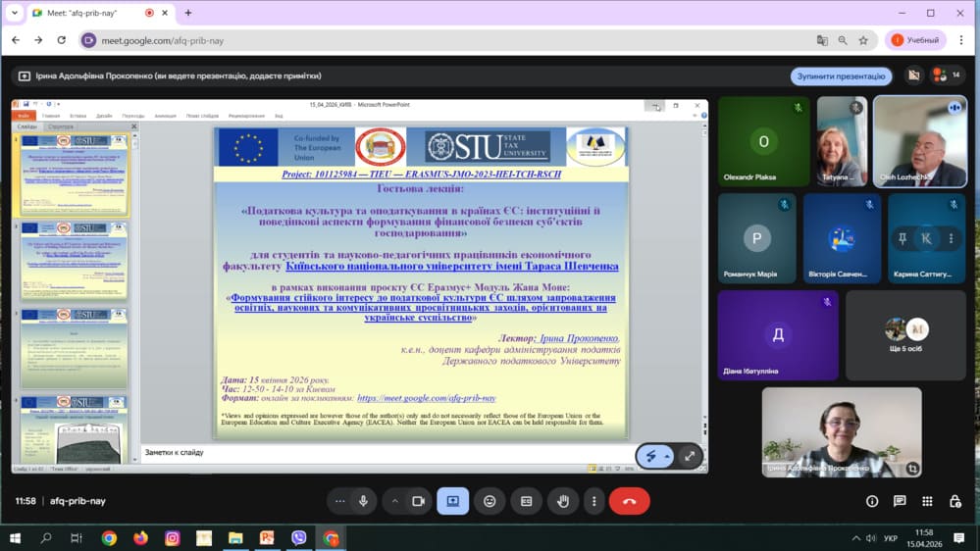Expand video settings chevron beside camera

pyautogui.click(x=395, y=501)
